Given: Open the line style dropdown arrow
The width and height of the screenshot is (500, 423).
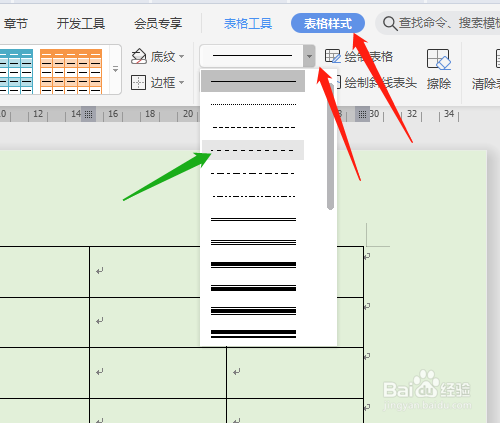Looking at the screenshot, I should (309, 56).
